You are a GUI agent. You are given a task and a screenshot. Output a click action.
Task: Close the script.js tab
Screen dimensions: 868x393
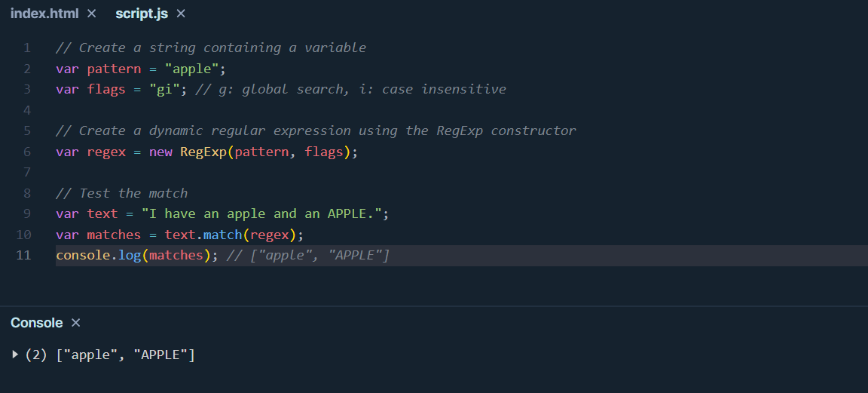click(181, 14)
